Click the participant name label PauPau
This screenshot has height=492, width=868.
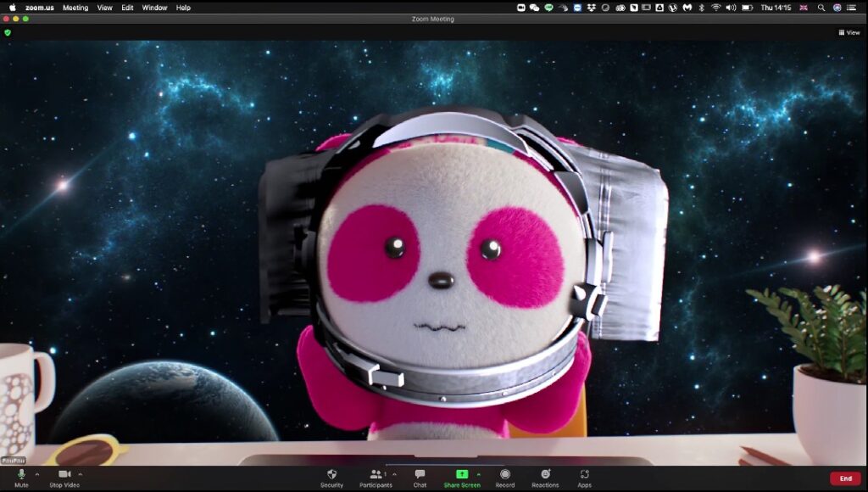click(x=14, y=461)
